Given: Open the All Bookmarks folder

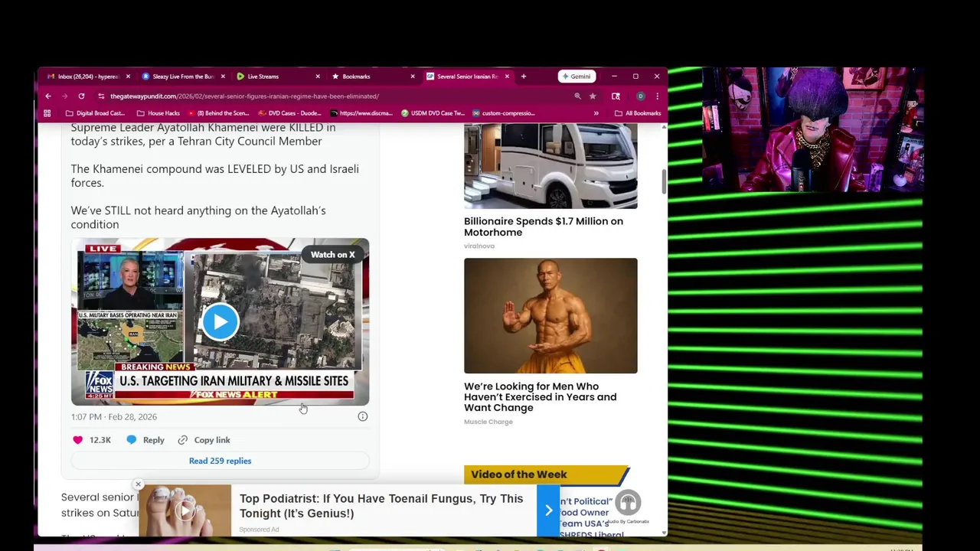Looking at the screenshot, I should [638, 113].
